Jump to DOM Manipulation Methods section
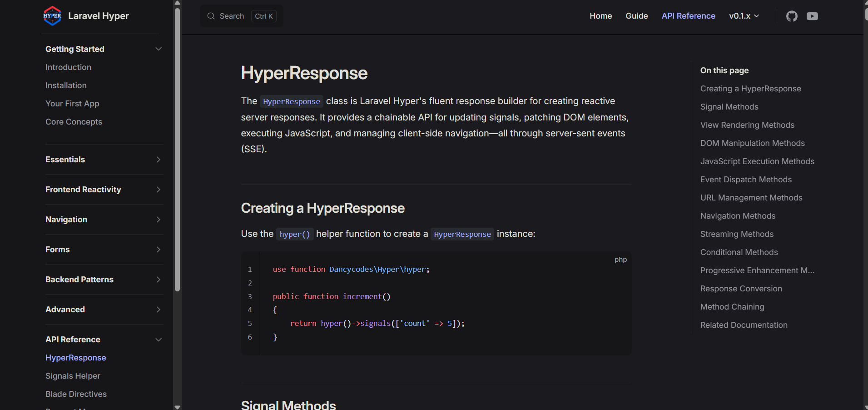868x410 pixels. pyautogui.click(x=752, y=143)
